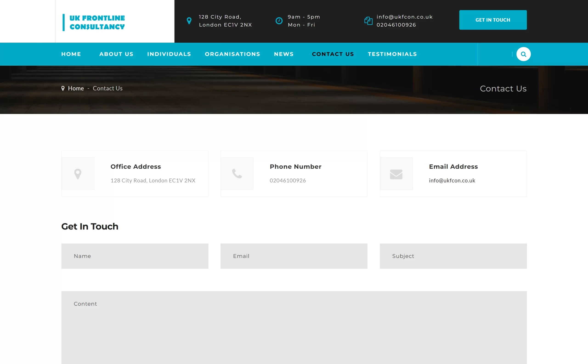The image size is (588, 364).
Task: Click the phone handset icon in Phone Number card
Action: [x=237, y=174]
